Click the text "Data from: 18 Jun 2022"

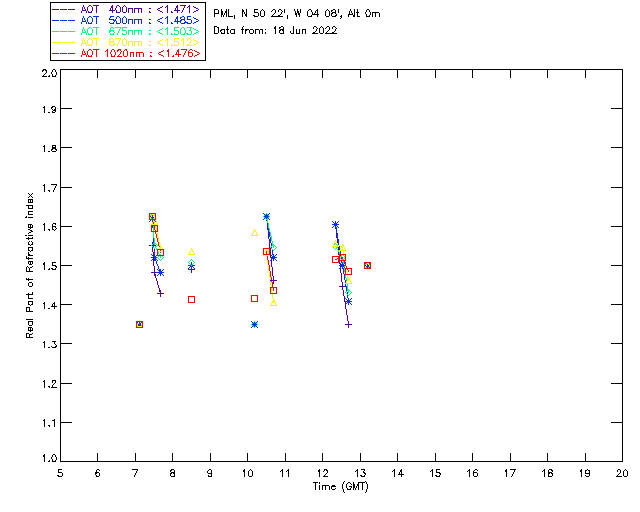[x=275, y=31]
